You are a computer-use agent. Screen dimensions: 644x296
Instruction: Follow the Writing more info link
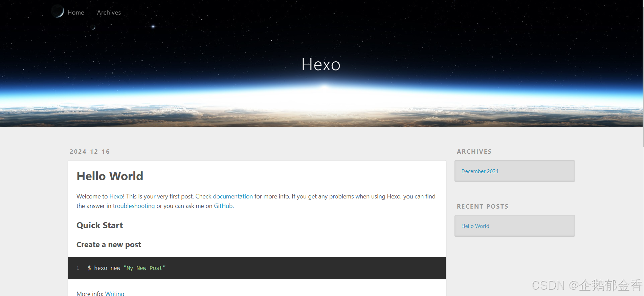click(x=114, y=293)
